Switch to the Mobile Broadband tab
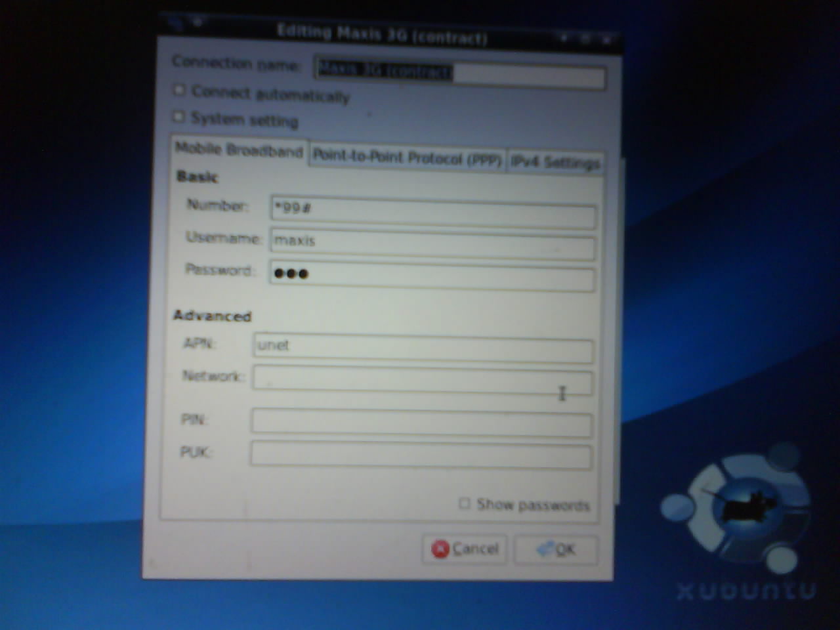The width and height of the screenshot is (840, 630). point(239,150)
